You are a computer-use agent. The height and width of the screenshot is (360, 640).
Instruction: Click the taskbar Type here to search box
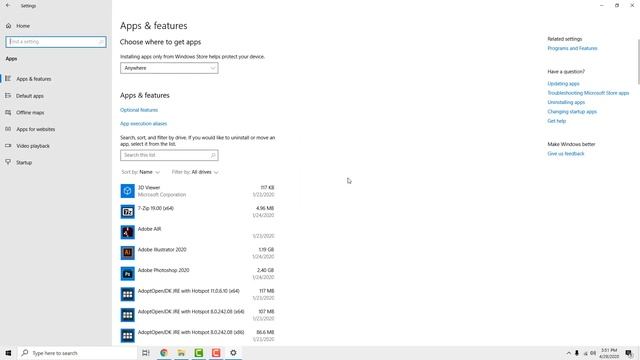[78, 353]
